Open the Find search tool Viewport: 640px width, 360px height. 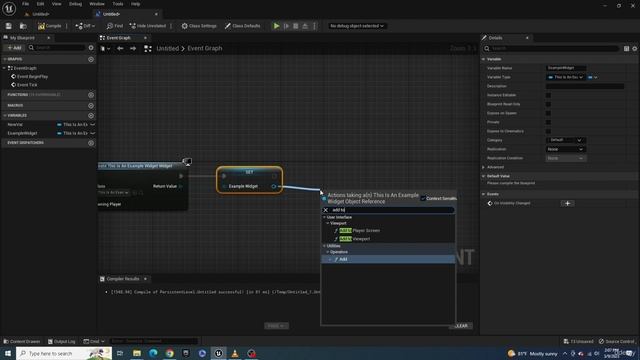115,26
